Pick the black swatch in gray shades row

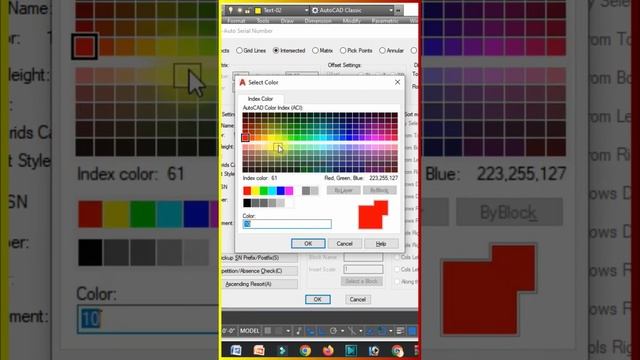tap(247, 203)
